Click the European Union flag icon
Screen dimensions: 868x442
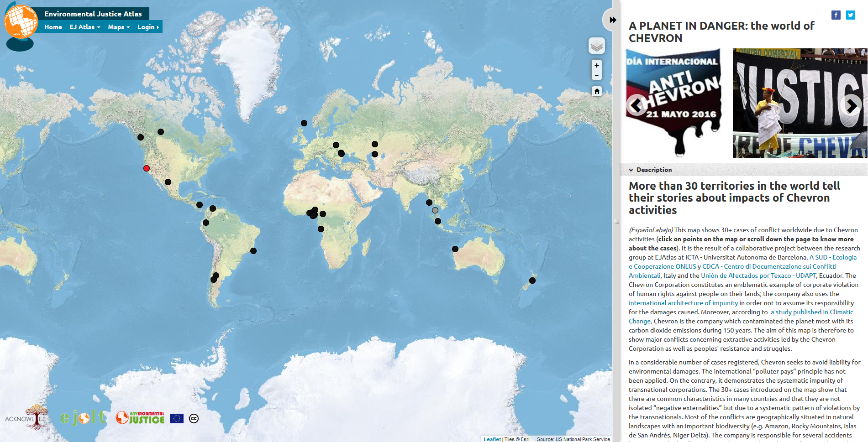tap(177, 418)
